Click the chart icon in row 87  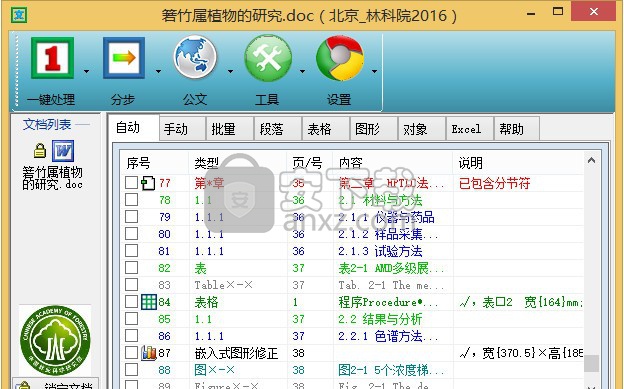pyautogui.click(x=148, y=353)
